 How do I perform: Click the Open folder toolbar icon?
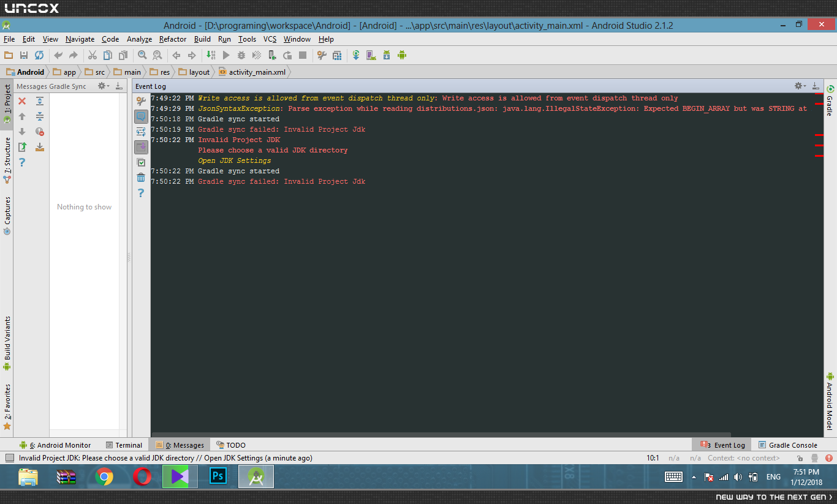(9, 55)
